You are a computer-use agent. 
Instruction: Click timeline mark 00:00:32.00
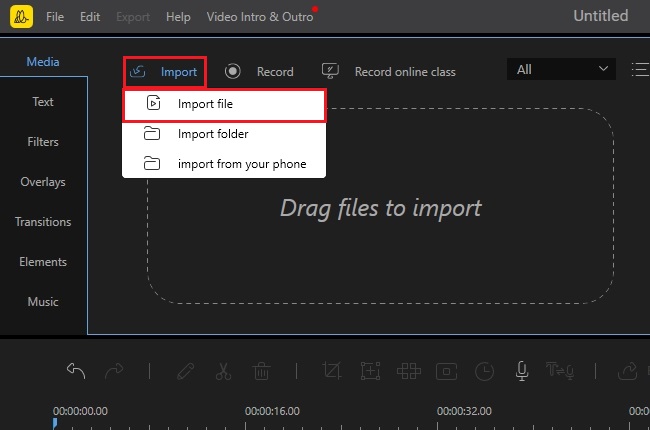464,411
